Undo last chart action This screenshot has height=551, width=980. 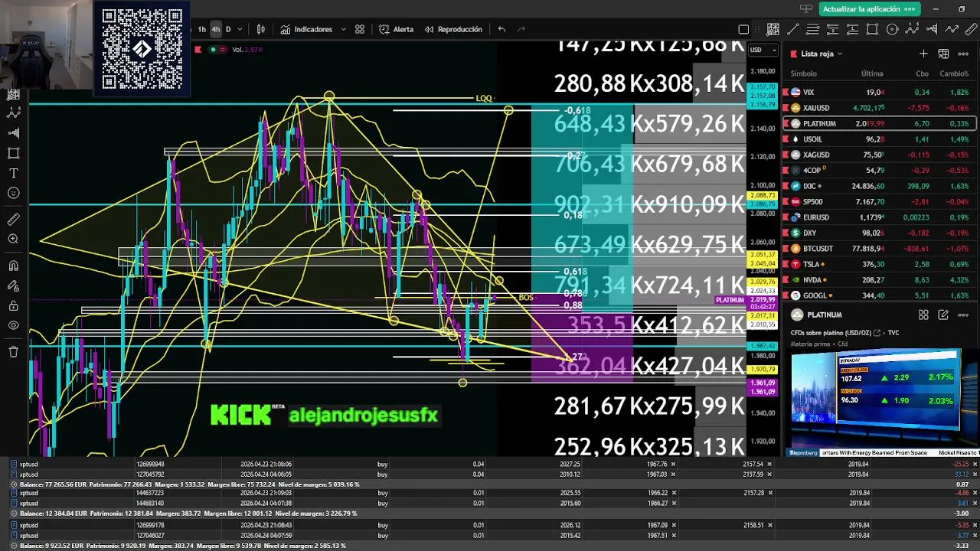click(501, 29)
